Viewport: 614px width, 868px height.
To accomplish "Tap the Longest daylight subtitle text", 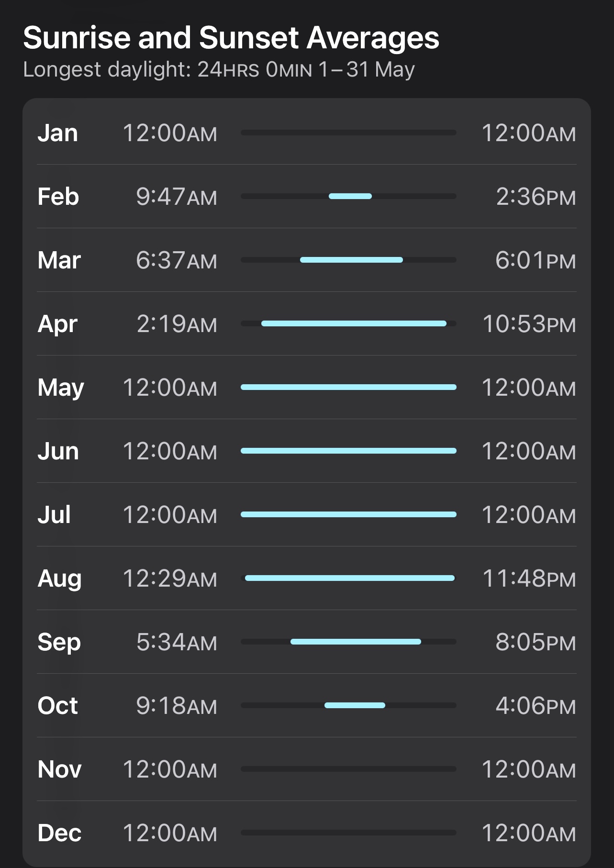I will pos(219,70).
